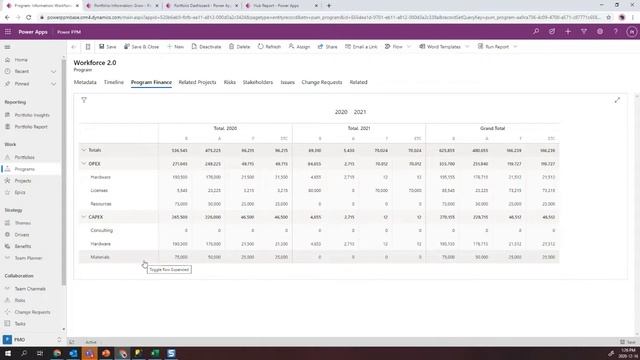Open the Related tab
640x360 pixels.
point(358,82)
